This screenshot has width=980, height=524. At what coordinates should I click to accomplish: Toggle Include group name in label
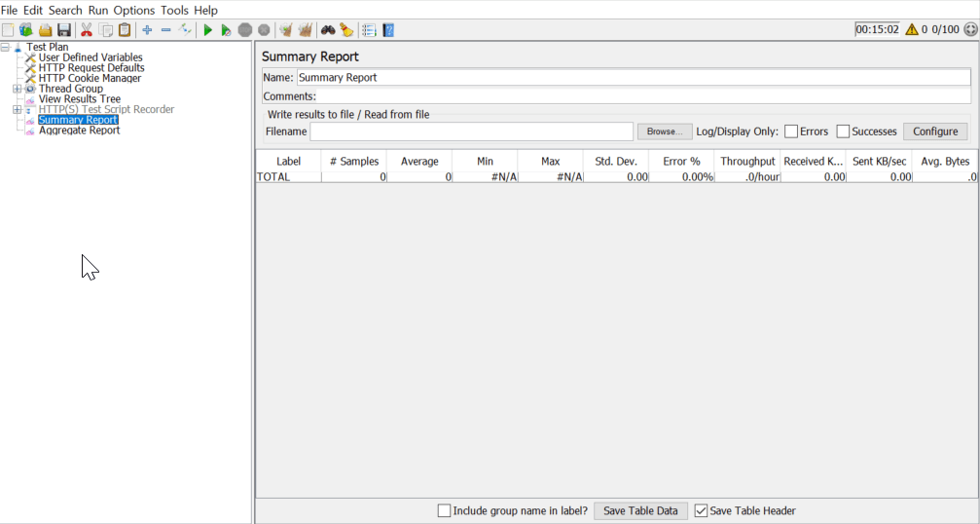[x=445, y=510]
